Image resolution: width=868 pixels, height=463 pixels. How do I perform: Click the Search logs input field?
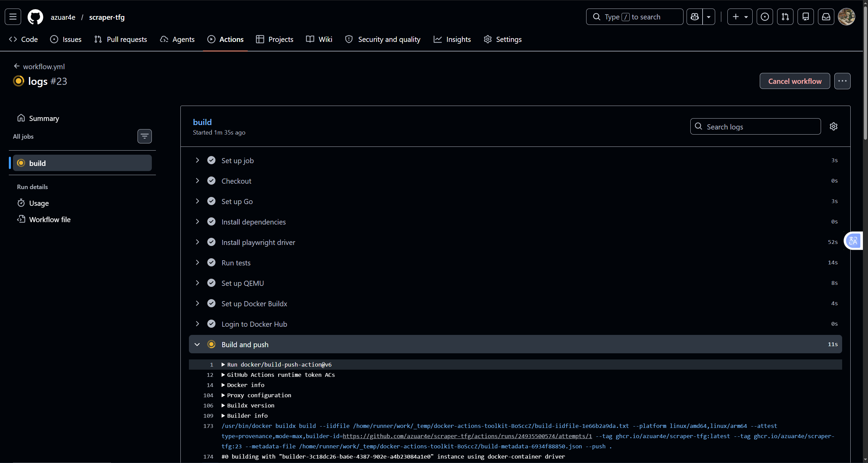pos(755,126)
